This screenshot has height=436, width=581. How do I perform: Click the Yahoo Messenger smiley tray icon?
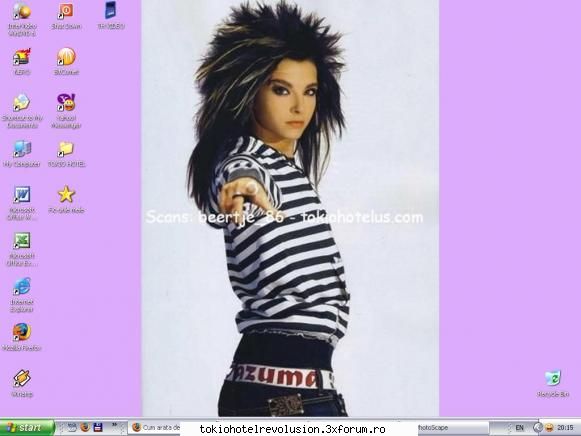[x=549, y=428]
